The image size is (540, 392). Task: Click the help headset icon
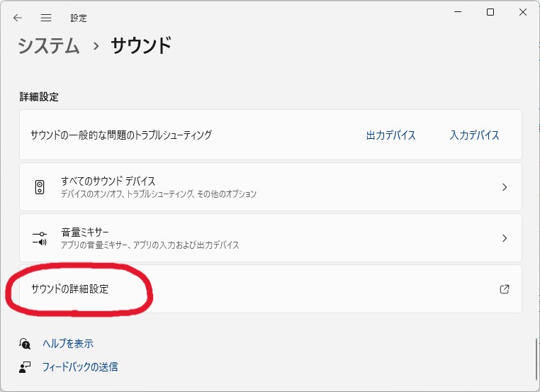pyautogui.click(x=25, y=343)
